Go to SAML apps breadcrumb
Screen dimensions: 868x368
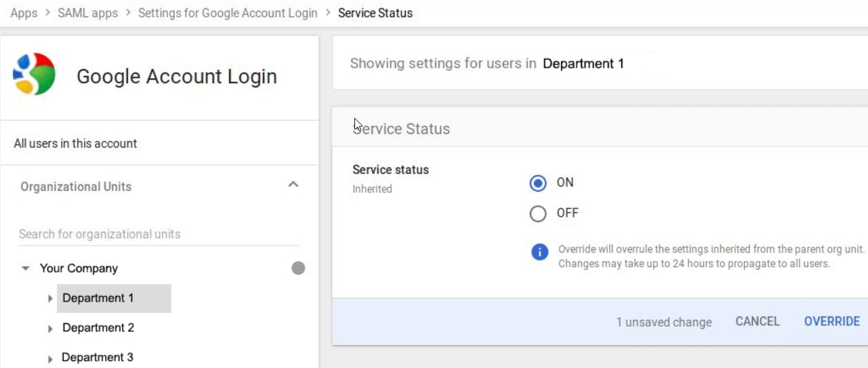[87, 13]
